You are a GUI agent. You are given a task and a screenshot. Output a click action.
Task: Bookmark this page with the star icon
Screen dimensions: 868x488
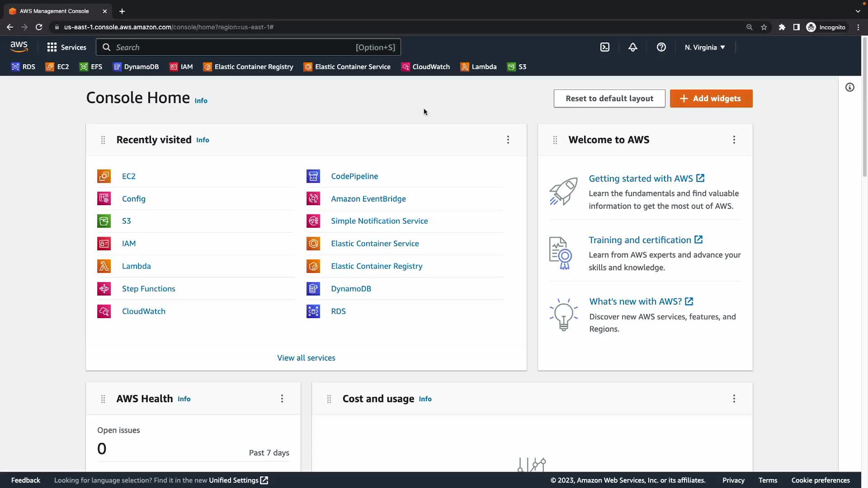[x=764, y=27]
